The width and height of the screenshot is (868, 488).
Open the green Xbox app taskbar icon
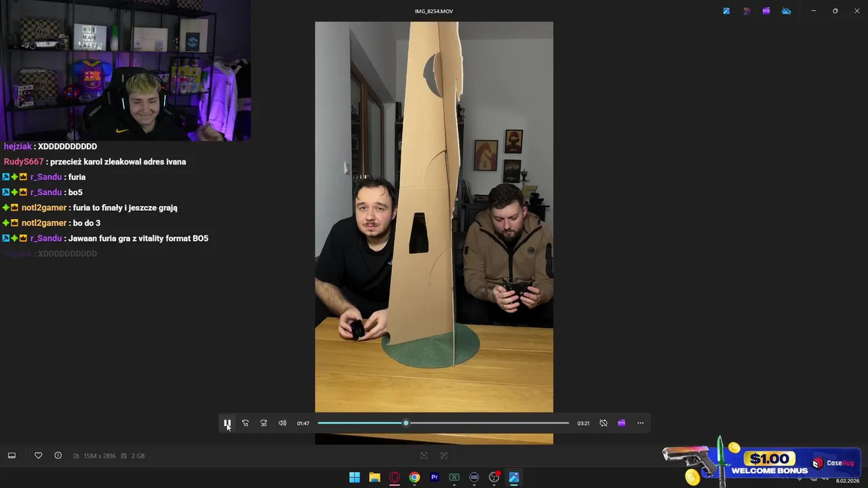pos(454,477)
